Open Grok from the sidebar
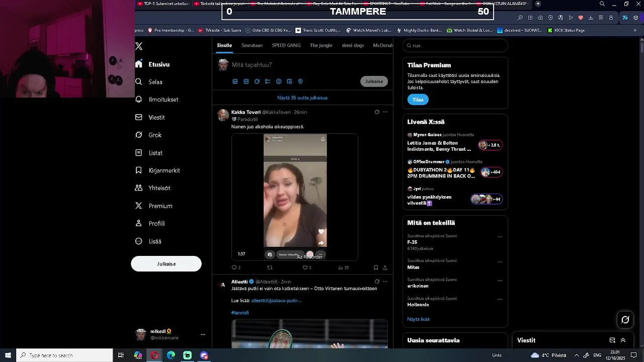644x362 pixels. (148, 135)
